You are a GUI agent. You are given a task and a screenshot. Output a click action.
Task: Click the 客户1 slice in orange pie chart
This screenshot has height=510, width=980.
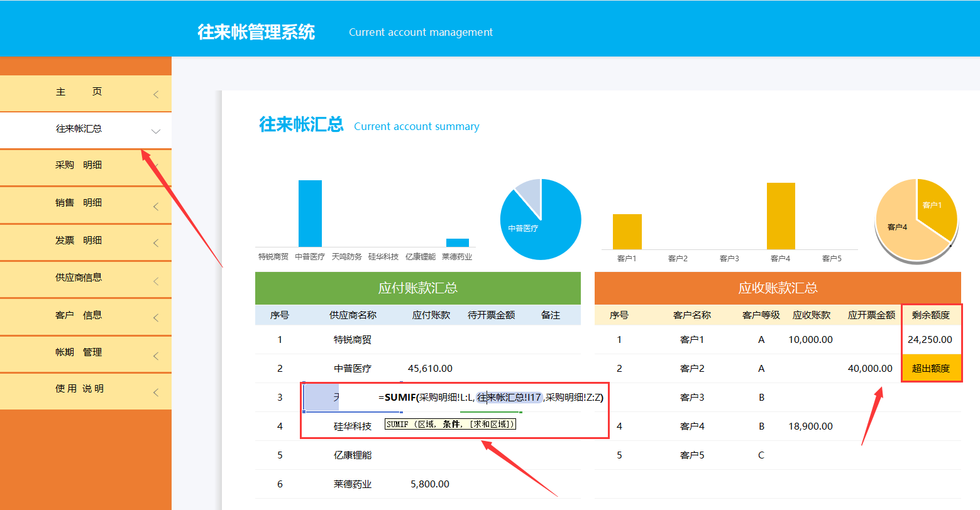point(933,205)
